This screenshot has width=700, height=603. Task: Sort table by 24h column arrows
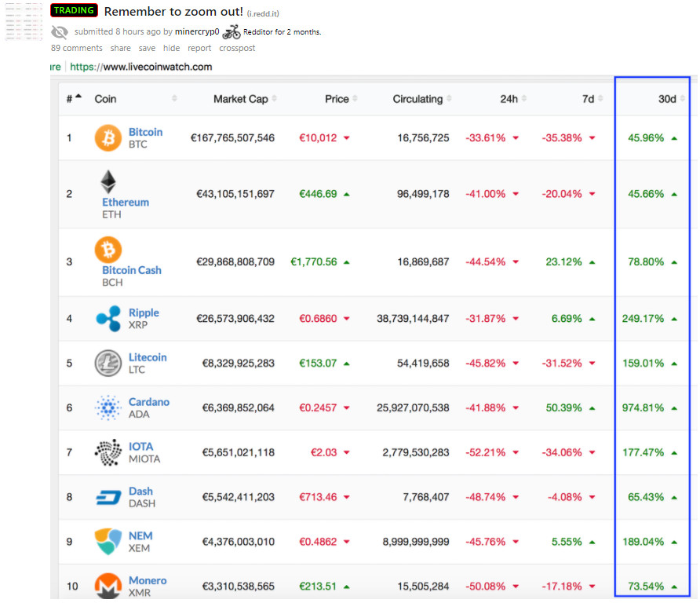pos(523,98)
